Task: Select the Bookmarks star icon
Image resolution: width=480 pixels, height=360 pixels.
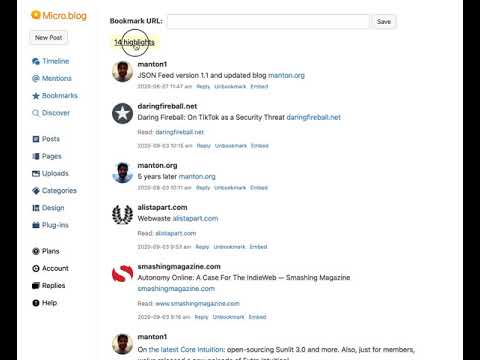Action: (36, 96)
